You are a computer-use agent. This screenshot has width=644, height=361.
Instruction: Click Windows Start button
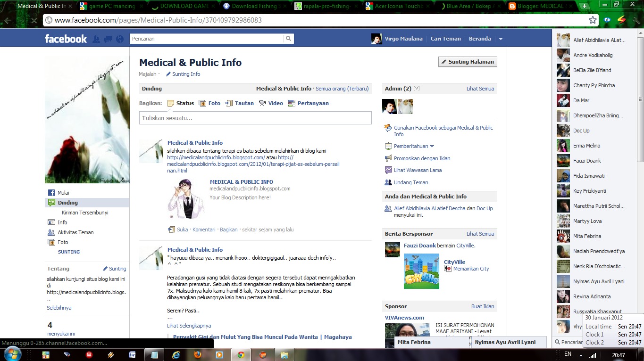pos(12,354)
